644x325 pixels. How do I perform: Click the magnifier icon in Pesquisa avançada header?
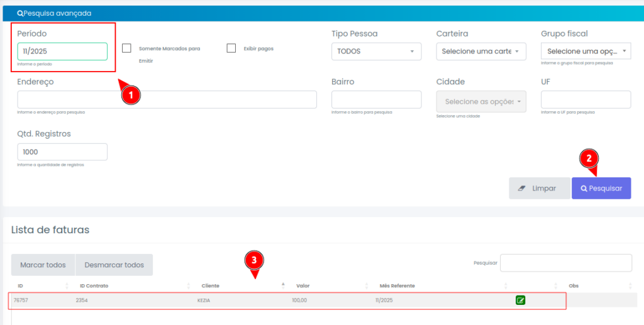coord(20,13)
